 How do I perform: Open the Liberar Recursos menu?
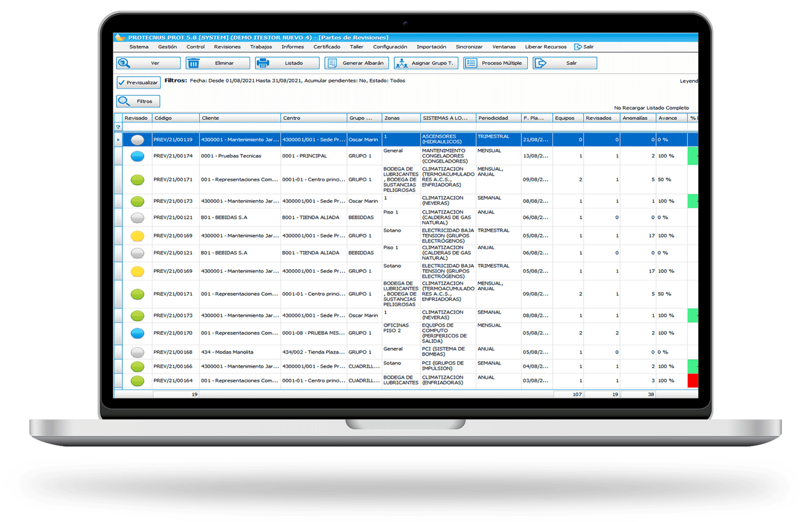point(546,47)
